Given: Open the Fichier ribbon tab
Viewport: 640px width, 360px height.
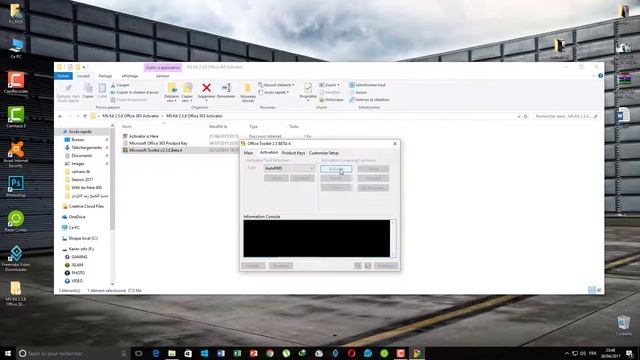Looking at the screenshot, I should point(63,76).
